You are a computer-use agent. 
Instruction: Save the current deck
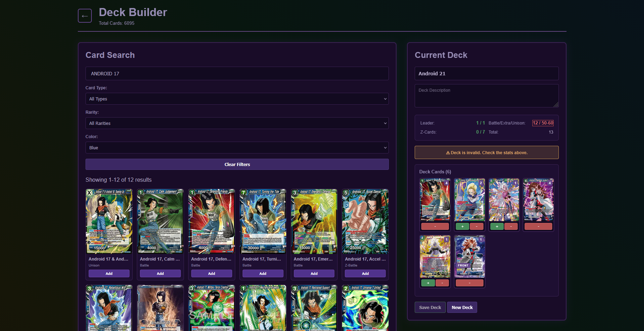pyautogui.click(x=430, y=307)
